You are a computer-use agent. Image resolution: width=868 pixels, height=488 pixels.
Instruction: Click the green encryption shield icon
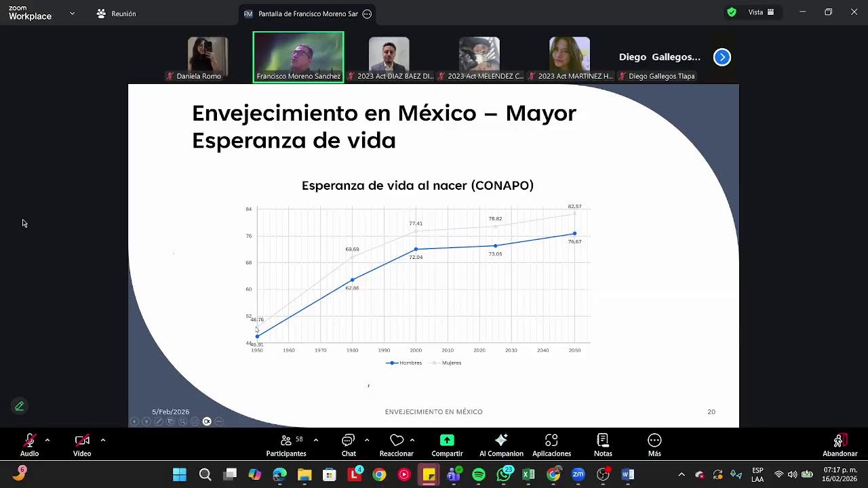[731, 12]
